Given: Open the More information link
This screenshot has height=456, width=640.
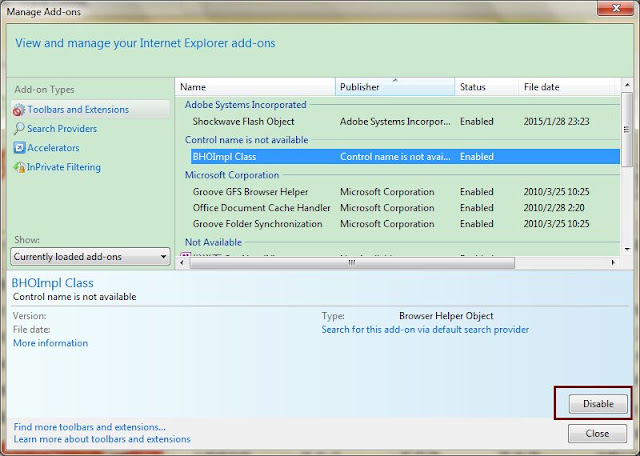Looking at the screenshot, I should click(51, 343).
